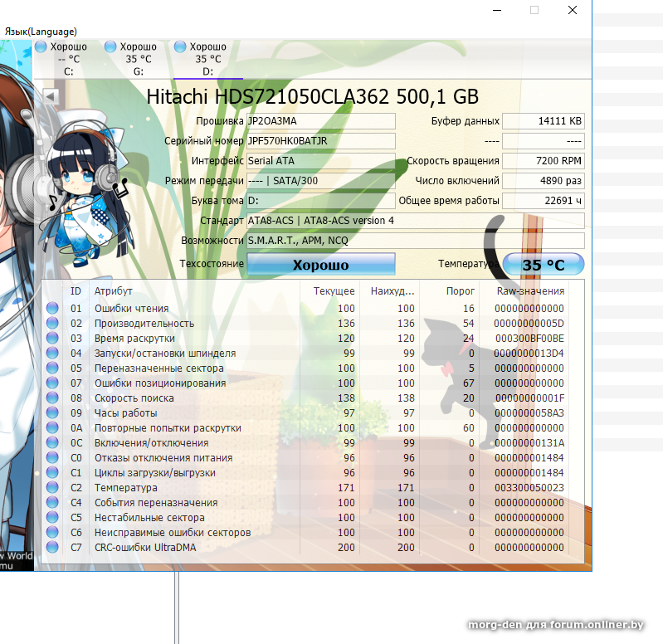Click status icon for Часы работы
Image resolution: width=663 pixels, height=644 pixels.
[x=52, y=412]
